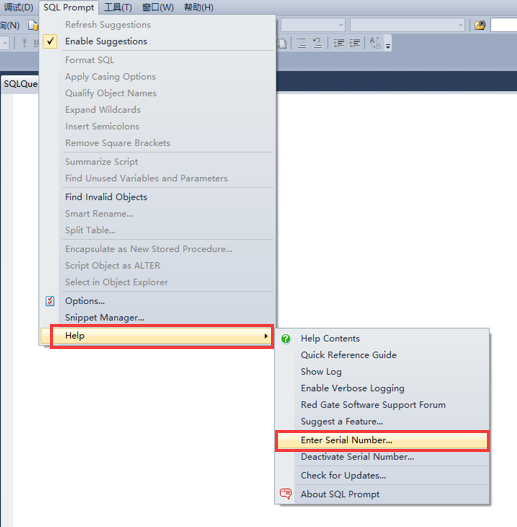Click the decrease indent icon
Viewport: 517px width, 527px height.
pyautogui.click(x=339, y=43)
